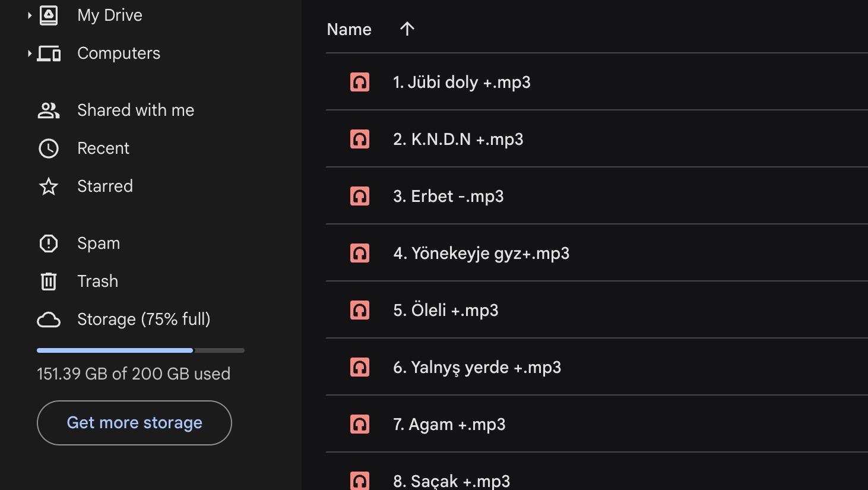Open Storage (75% full) link

[144, 320]
